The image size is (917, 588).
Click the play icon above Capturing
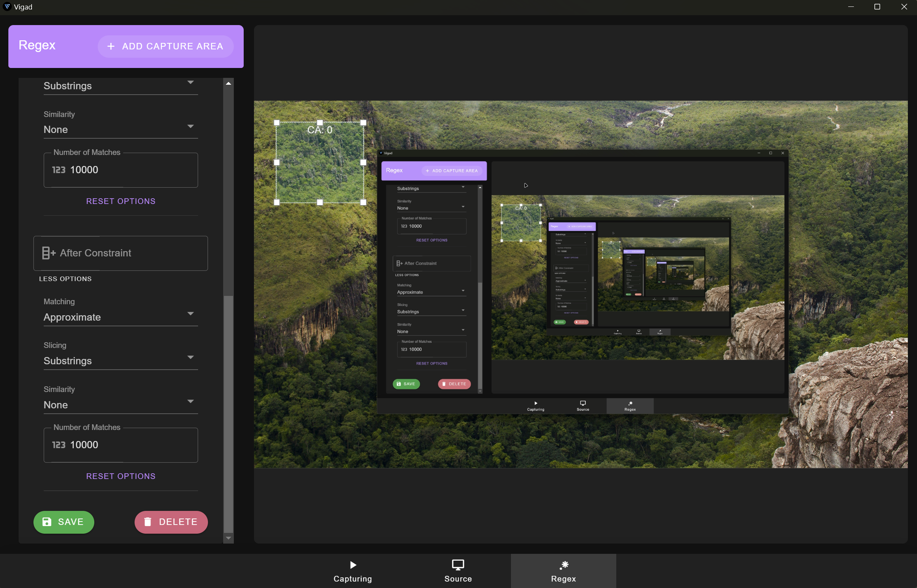pyautogui.click(x=353, y=565)
